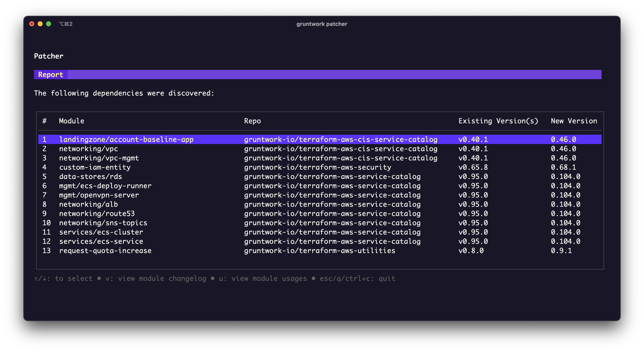This screenshot has height=352, width=644.
Task: Select the services/ecs-cluster module
Action: pos(101,232)
